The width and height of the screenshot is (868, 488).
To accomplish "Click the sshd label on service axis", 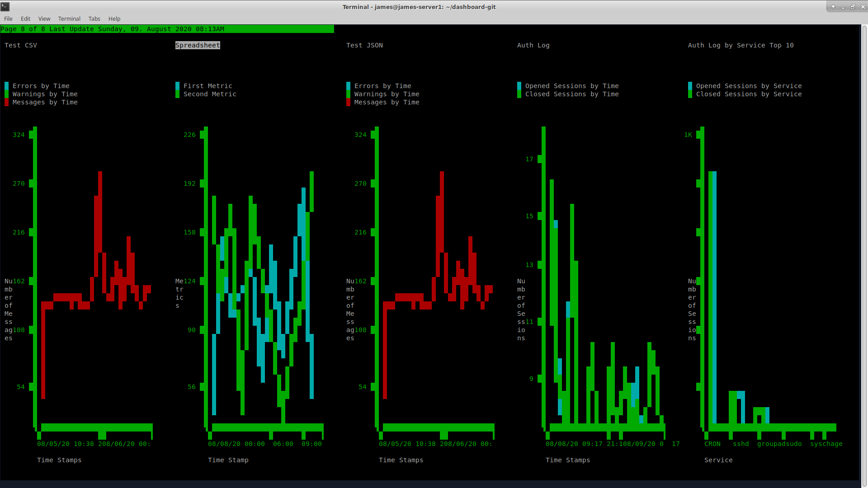I will click(741, 444).
